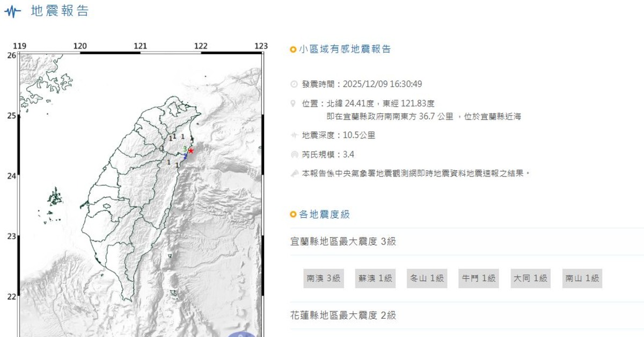Choose the 冬山 1級 station chip
644x337 pixels.
pos(427,279)
